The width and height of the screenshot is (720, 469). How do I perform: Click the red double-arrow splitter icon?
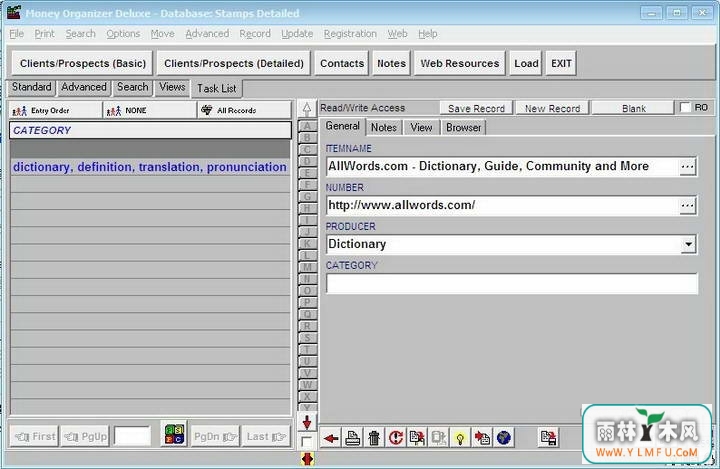307,458
